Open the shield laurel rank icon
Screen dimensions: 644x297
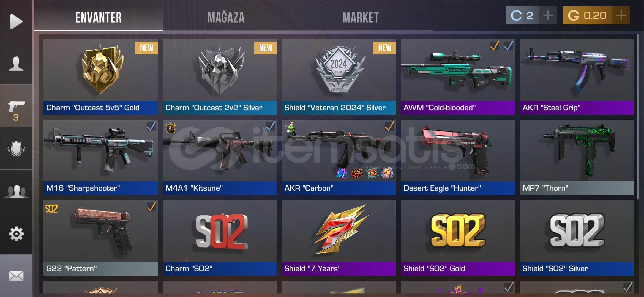point(16,148)
